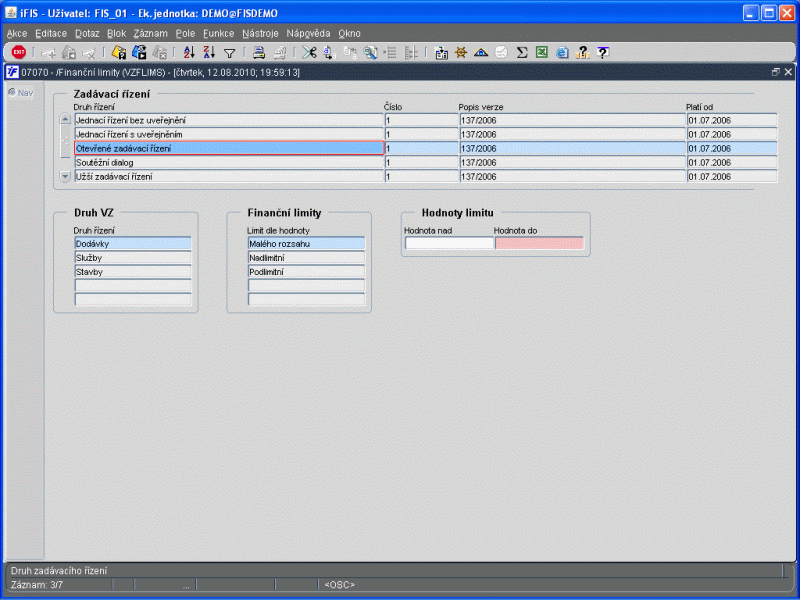Click Platí od date in Soutěžní dialog row
This screenshot has width=800, height=600.
coord(732,163)
